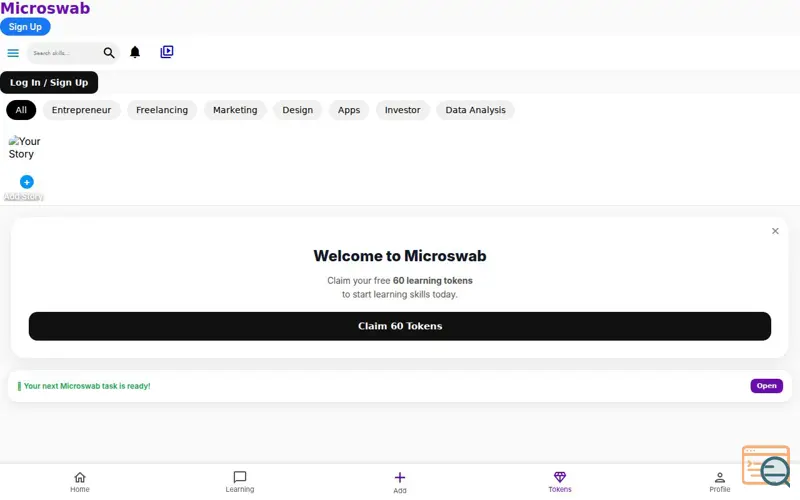Select the All category filter
Viewport: 800px width, 500px height.
(x=21, y=110)
